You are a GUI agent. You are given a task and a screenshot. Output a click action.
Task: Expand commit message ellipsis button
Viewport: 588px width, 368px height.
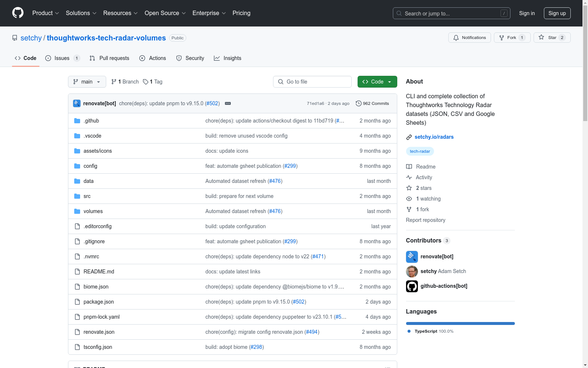tap(228, 103)
